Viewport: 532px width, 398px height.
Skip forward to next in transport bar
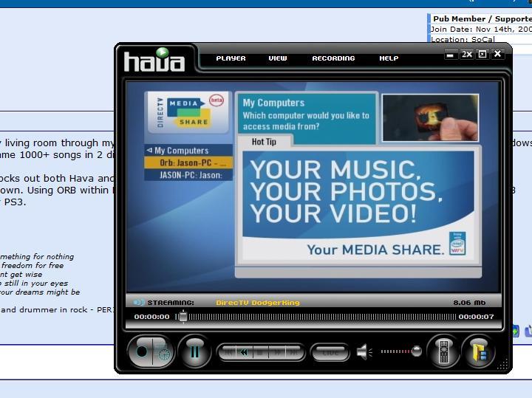293,352
